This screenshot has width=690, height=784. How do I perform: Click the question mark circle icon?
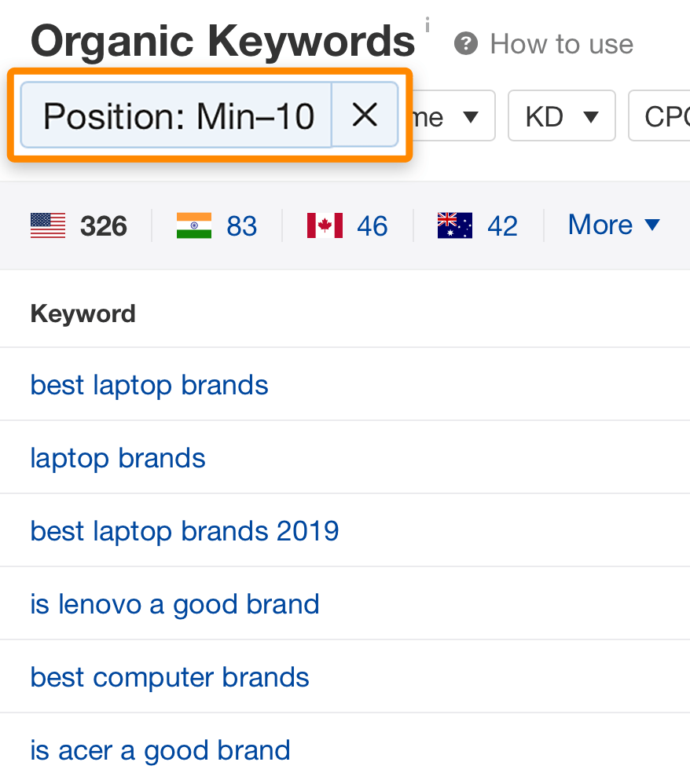[464, 44]
